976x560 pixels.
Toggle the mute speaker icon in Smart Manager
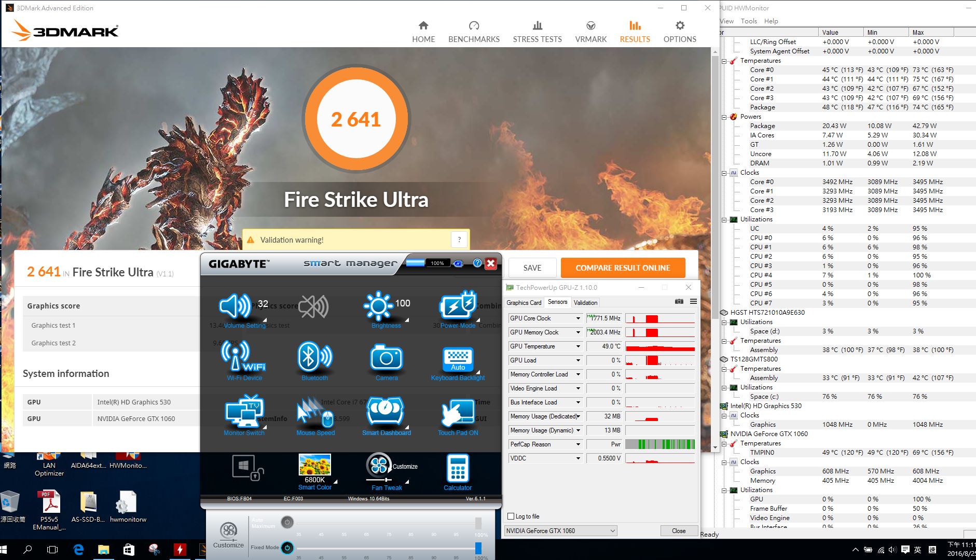pos(313,306)
